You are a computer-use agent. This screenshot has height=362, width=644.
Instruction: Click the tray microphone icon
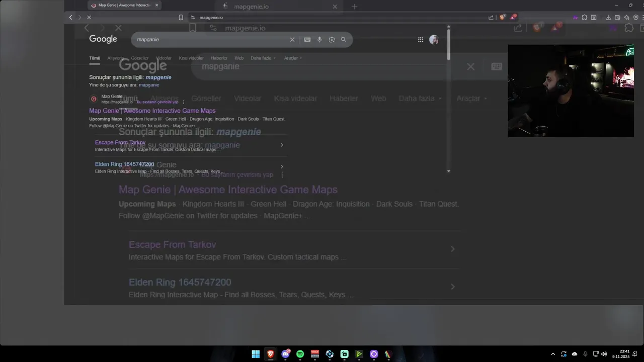[x=585, y=354]
